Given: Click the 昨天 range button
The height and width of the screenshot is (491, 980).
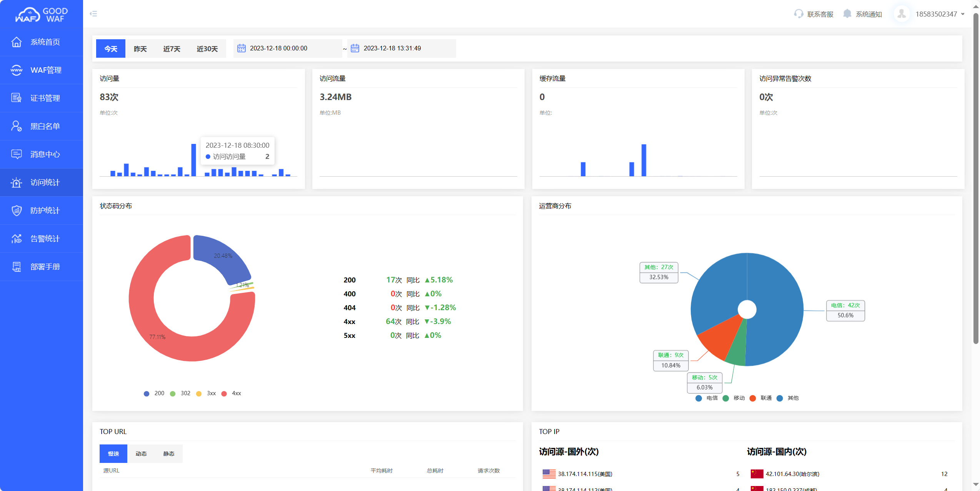Looking at the screenshot, I should [x=140, y=49].
